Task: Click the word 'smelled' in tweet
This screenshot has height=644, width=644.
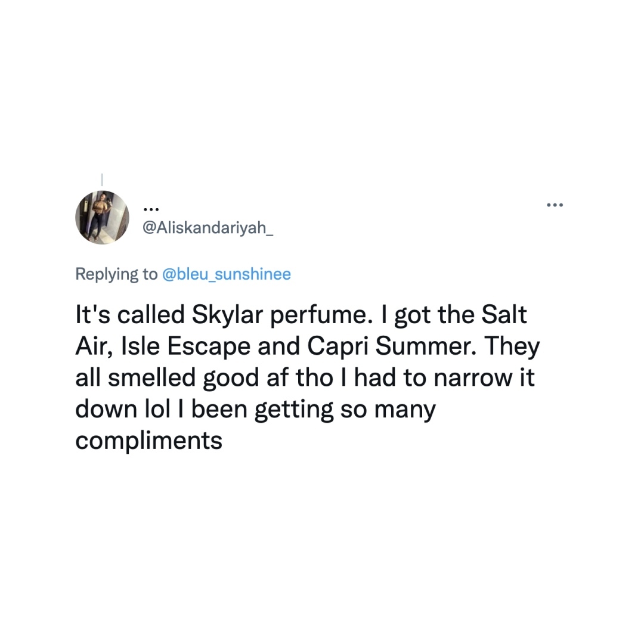Action: [152, 379]
